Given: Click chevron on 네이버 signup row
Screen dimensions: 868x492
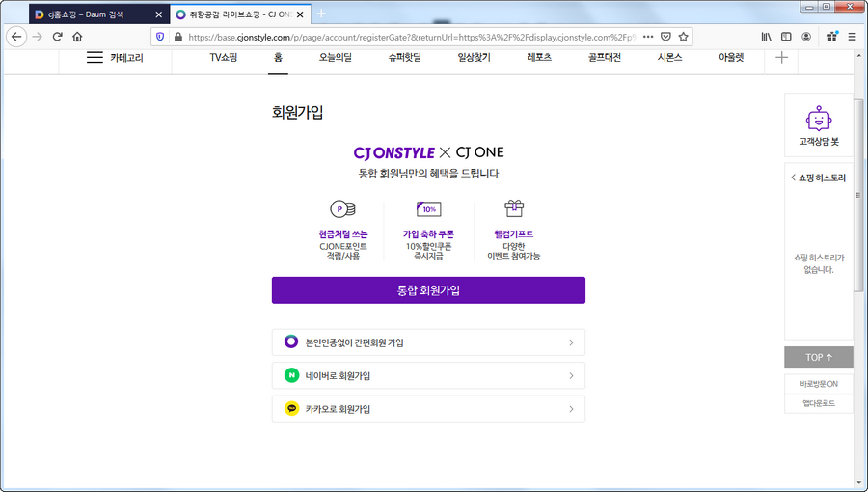Looking at the screenshot, I should 571,376.
